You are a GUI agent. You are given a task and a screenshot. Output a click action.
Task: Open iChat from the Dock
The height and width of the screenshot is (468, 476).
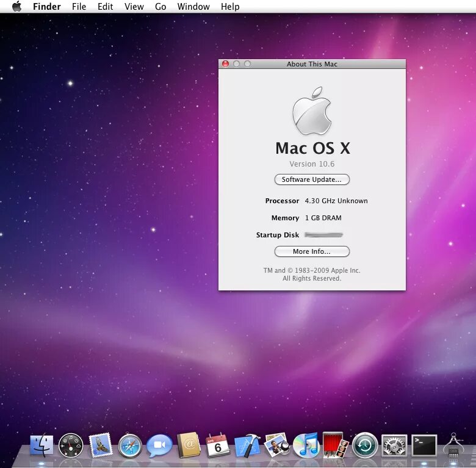[x=159, y=445]
